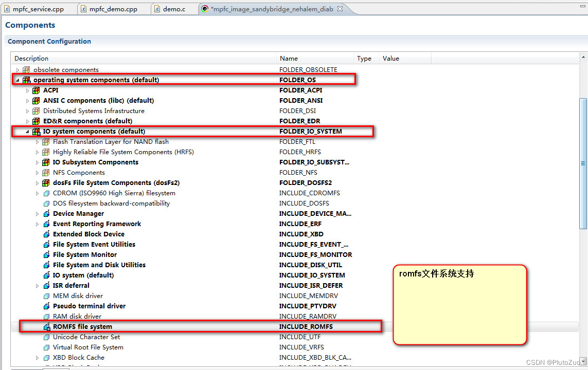Click the NFS Components bundle icon
This screenshot has width=588, height=370.
pos(45,172)
